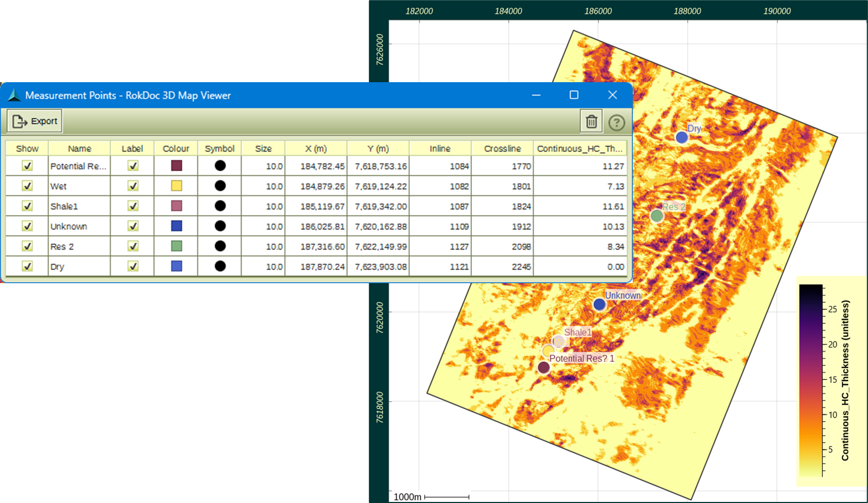This screenshot has width=868, height=503.
Task: Select the Unknown blue marker on map
Action: 599,305
